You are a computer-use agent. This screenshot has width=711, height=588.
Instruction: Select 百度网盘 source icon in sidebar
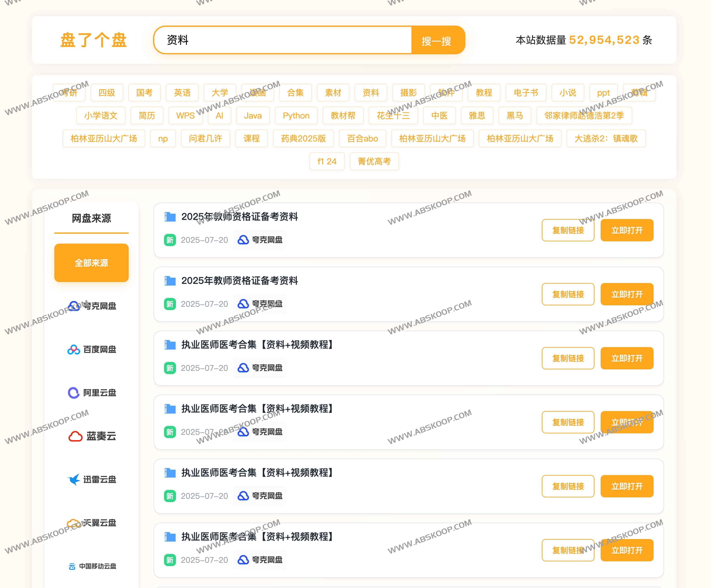pos(74,350)
